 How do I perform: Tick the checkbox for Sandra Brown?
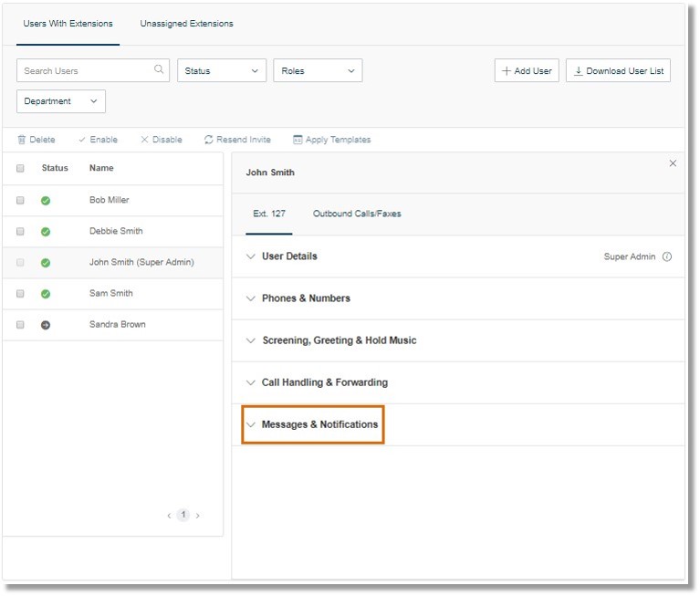coord(20,325)
